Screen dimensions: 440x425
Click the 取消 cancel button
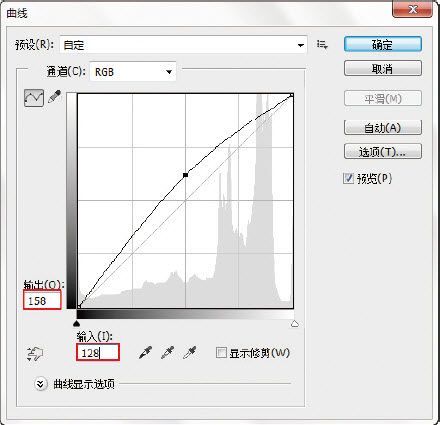click(x=383, y=69)
